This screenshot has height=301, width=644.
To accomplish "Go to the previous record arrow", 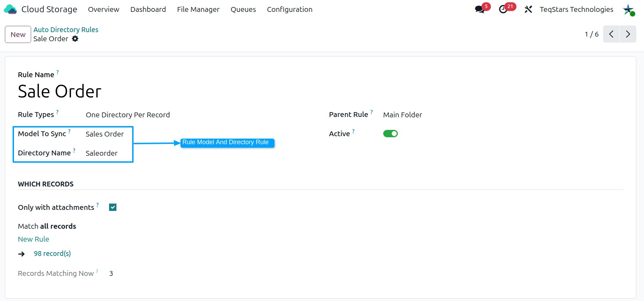I will (611, 34).
